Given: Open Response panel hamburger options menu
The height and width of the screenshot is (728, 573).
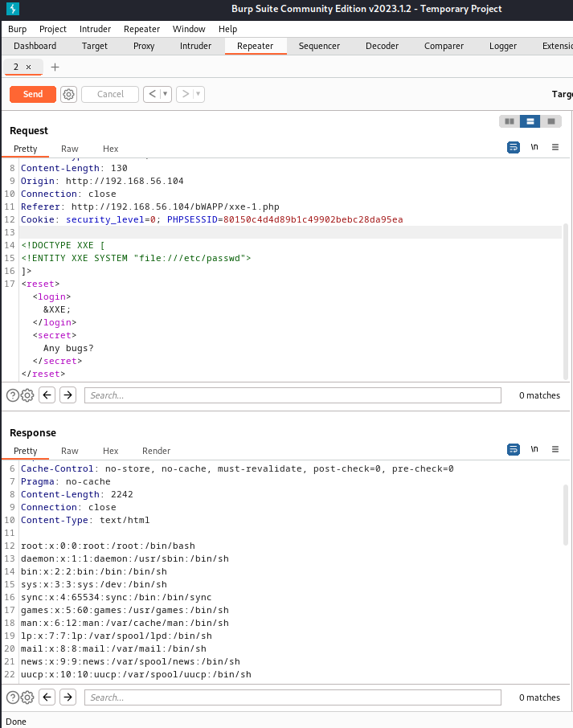Looking at the screenshot, I should pyautogui.click(x=555, y=449).
